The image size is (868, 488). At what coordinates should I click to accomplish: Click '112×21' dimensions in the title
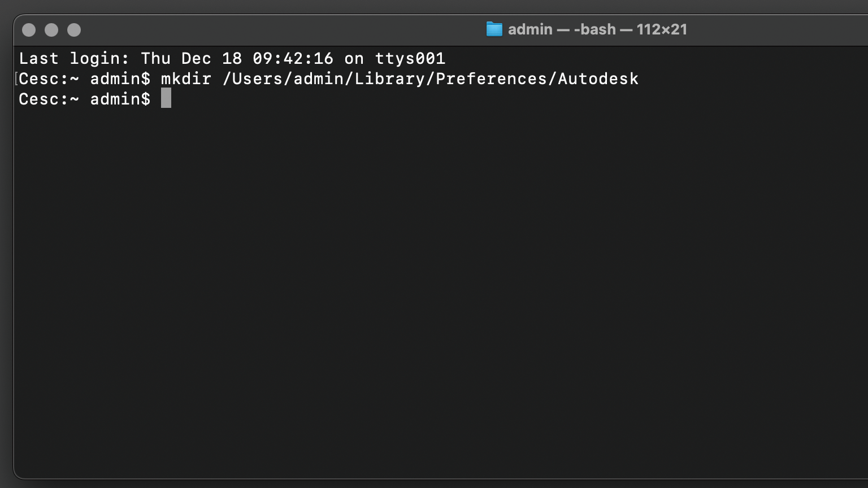pos(662,29)
